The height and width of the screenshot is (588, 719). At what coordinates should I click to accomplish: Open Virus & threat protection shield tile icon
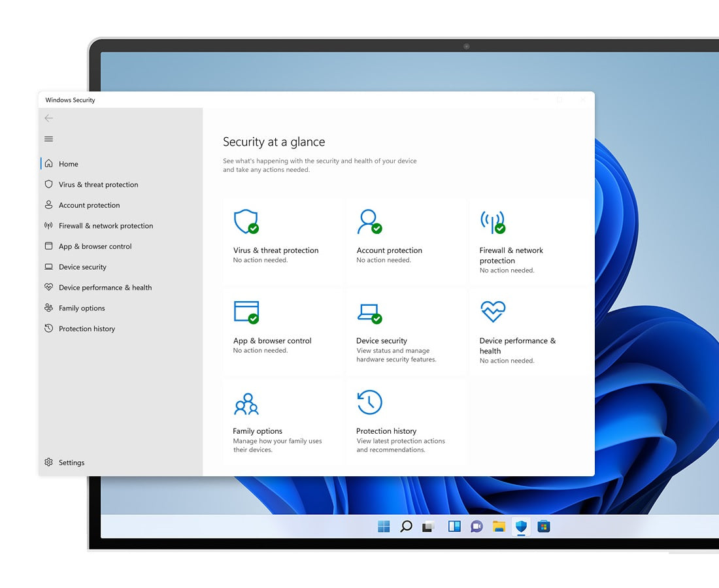pos(246,222)
